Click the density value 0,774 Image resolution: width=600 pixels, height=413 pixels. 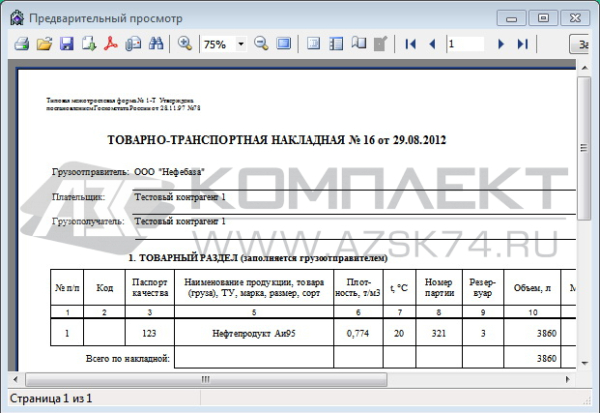358,333
